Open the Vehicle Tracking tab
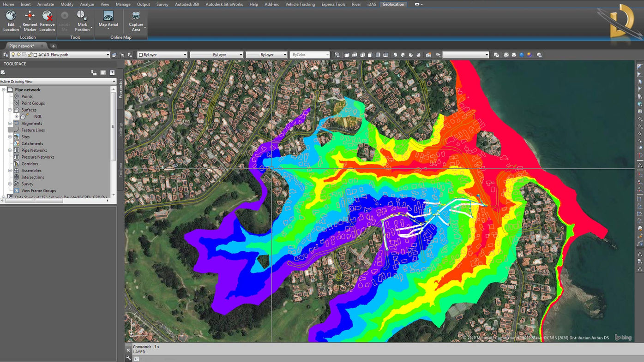This screenshot has width=644, height=362. coord(300,4)
